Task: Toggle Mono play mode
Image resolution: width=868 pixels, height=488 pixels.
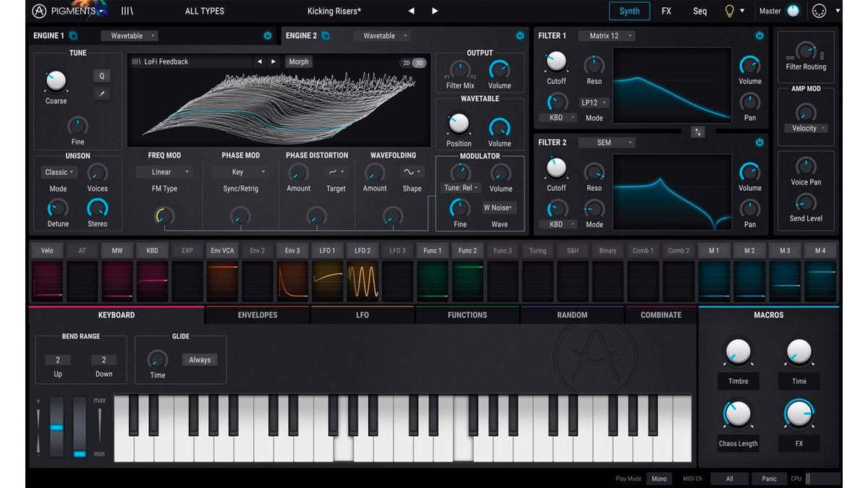Action: (659, 479)
